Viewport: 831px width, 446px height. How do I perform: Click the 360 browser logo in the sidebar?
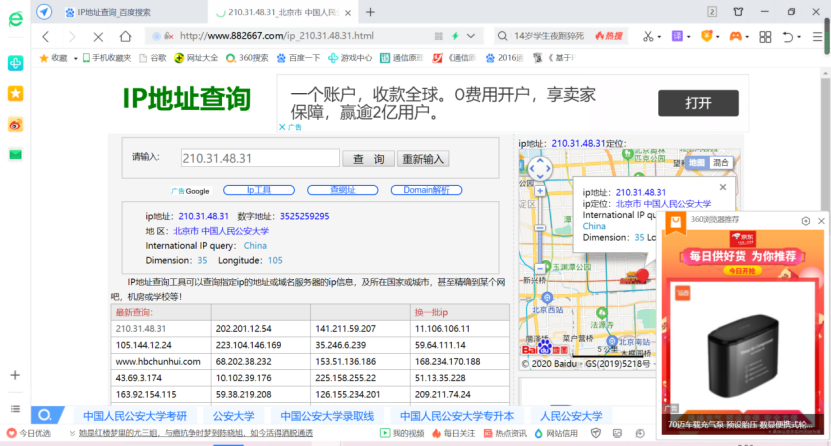15,19
